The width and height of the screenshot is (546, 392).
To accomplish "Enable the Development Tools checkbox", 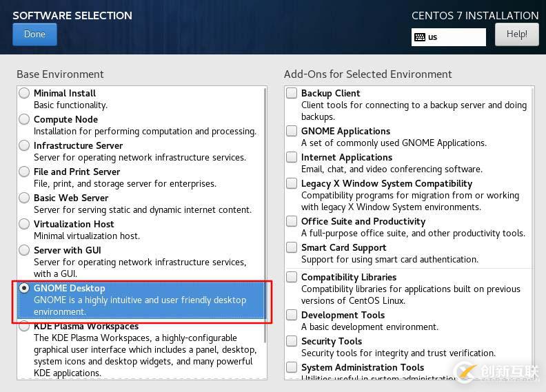I will [x=292, y=315].
